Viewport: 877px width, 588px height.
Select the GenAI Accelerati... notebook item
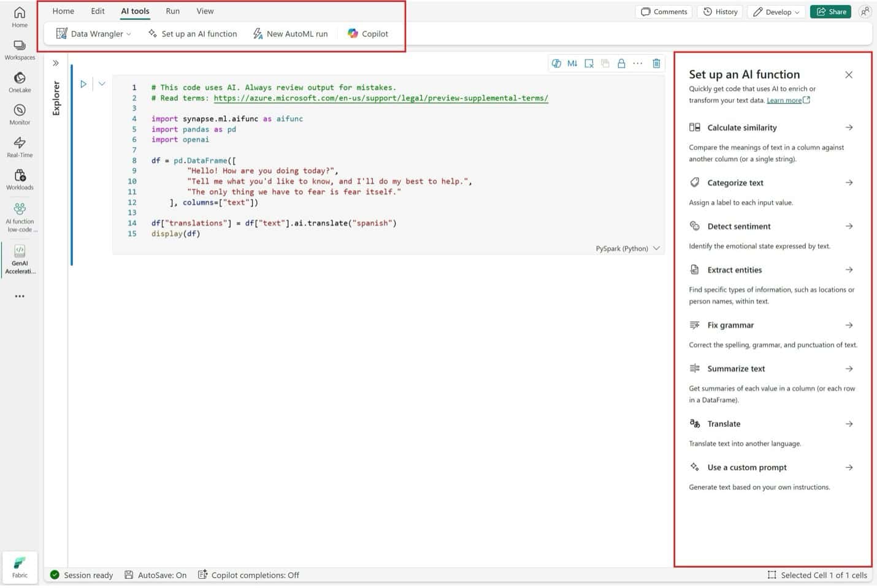pos(20,259)
